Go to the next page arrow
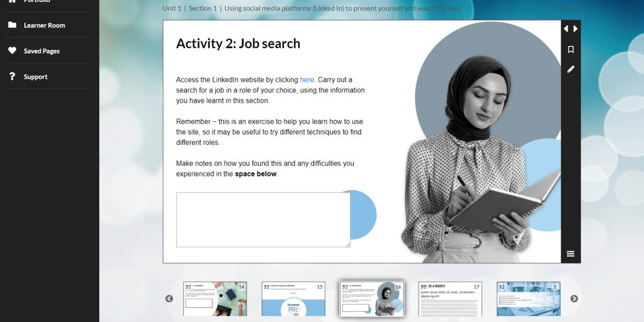Image resolution: width=644 pixels, height=322 pixels. pos(575,29)
